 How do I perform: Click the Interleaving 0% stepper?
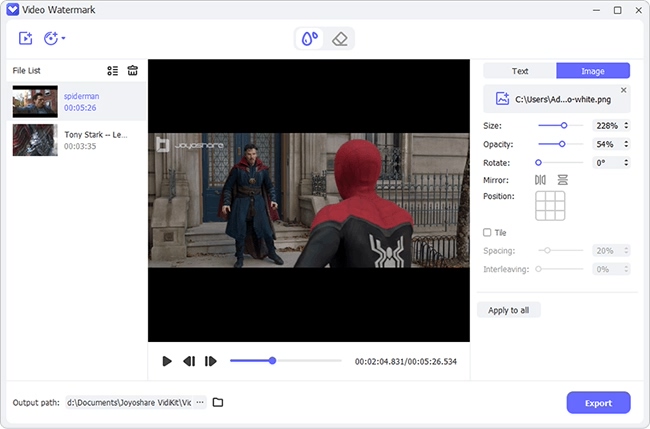(x=626, y=269)
